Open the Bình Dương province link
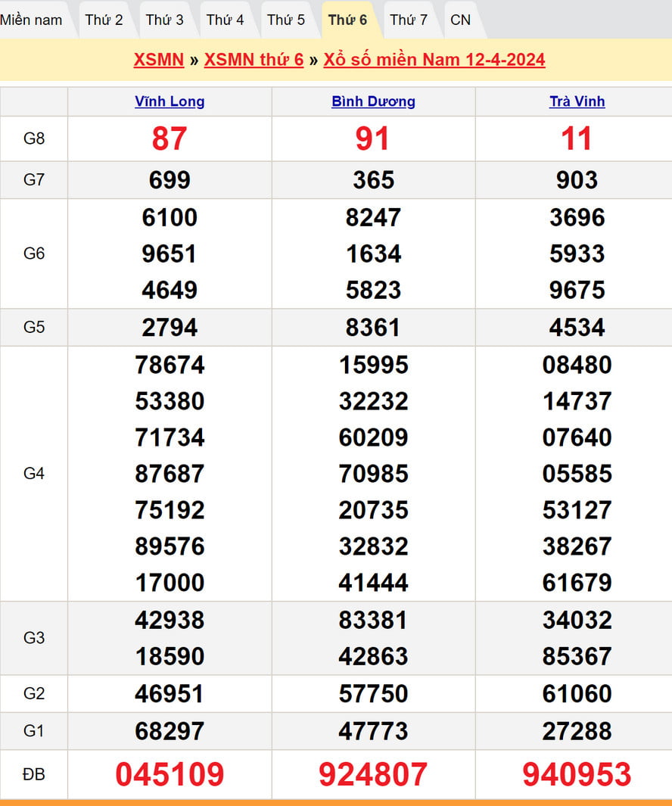672x806 pixels. 373,101
